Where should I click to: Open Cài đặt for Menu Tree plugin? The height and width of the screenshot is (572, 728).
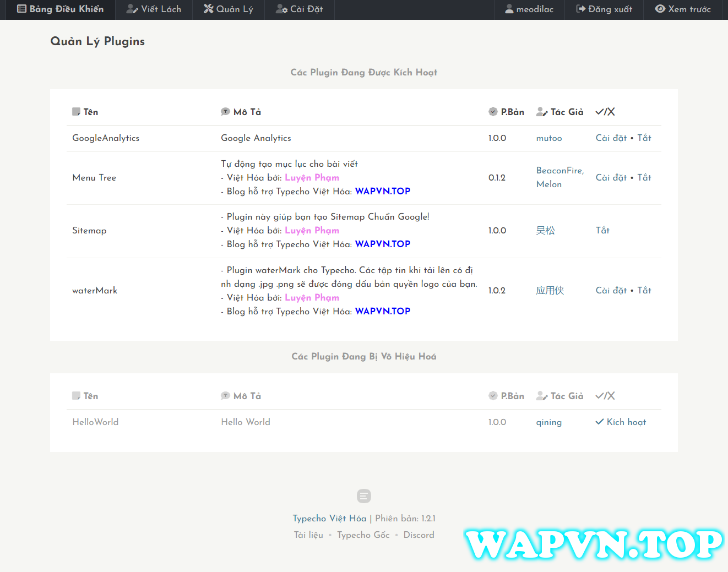(x=611, y=178)
